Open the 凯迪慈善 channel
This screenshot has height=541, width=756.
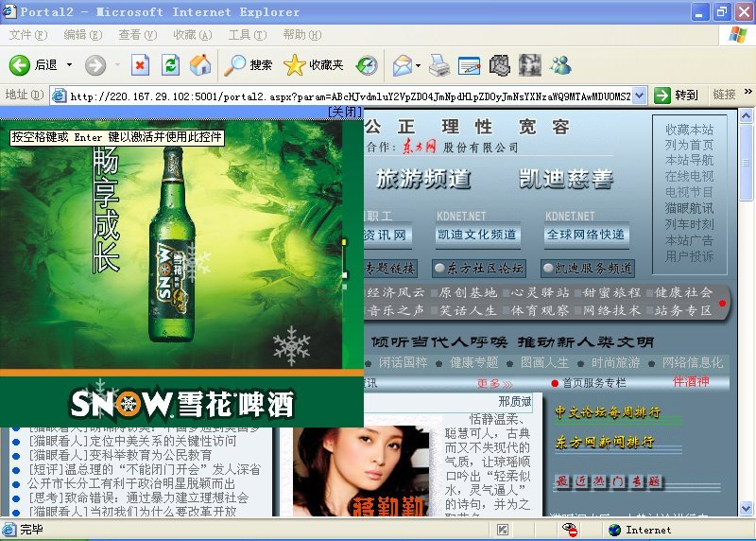565,179
